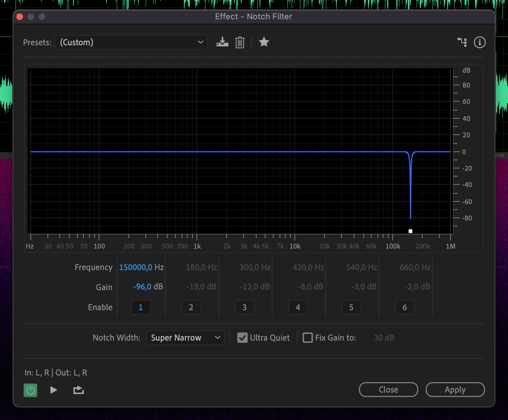Toggle notch band 1 enable
508x420 pixels.
click(141, 307)
